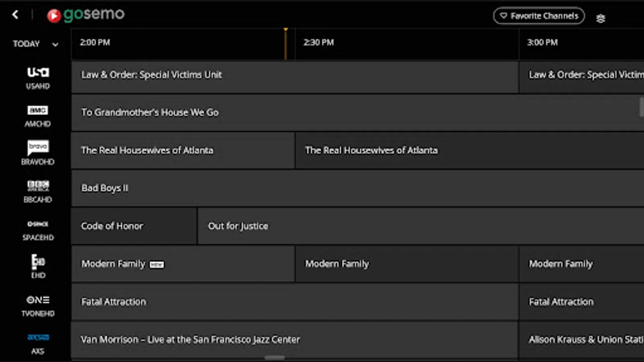The width and height of the screenshot is (644, 362).
Task: Open Bad Boys II program
Action: pyautogui.click(x=357, y=189)
